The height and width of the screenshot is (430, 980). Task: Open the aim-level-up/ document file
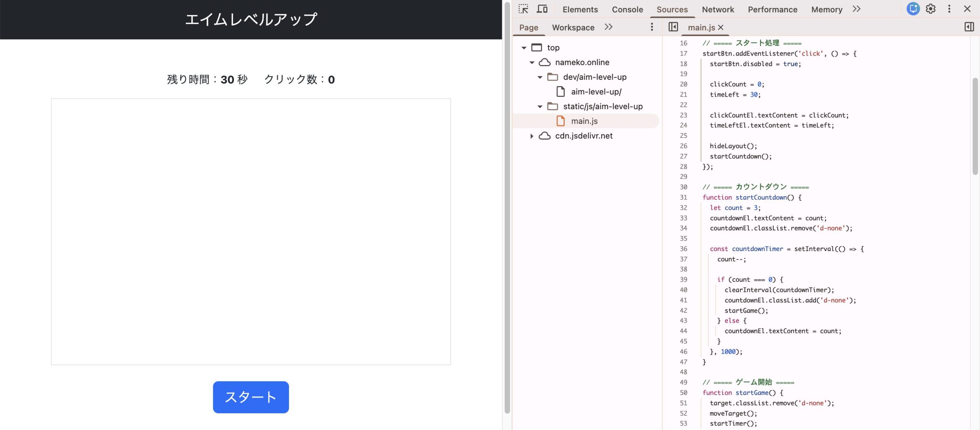pyautogui.click(x=596, y=92)
